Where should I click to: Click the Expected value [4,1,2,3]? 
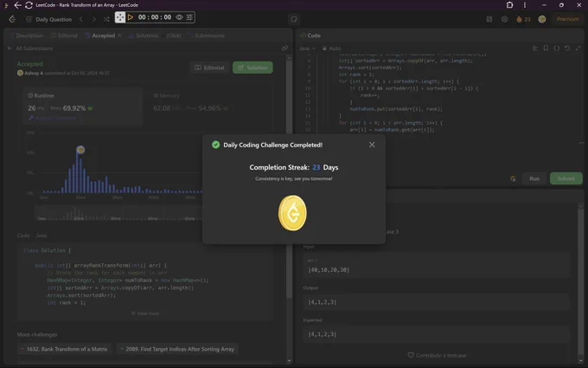click(x=322, y=334)
